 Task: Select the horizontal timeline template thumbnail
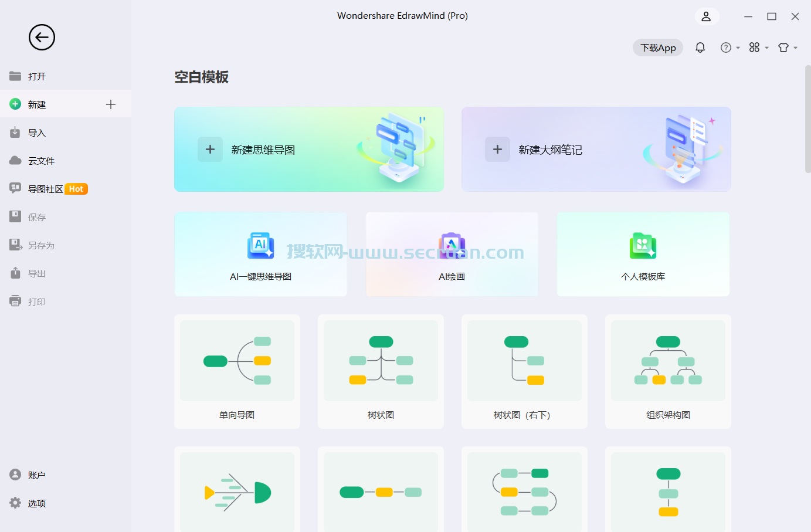click(381, 492)
